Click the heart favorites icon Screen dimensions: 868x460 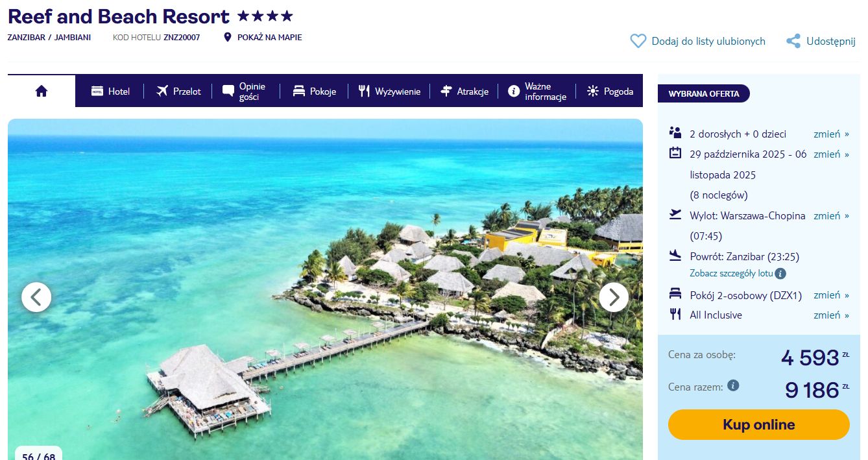click(638, 41)
